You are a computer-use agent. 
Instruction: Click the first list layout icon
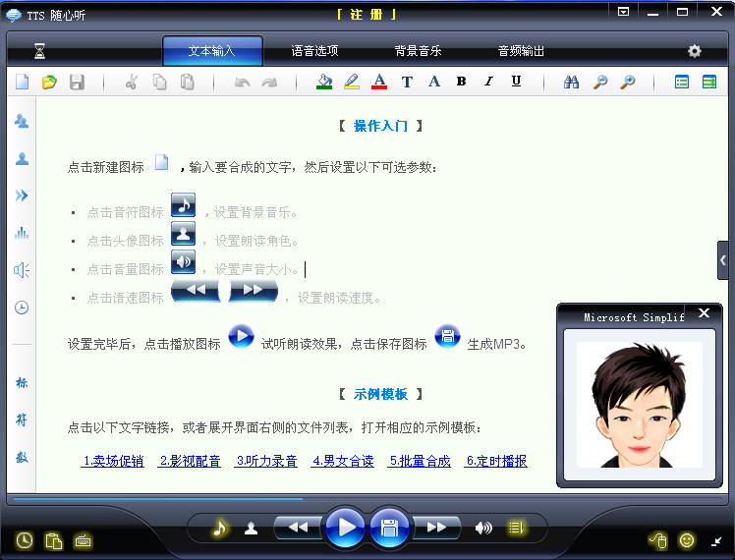tap(682, 82)
